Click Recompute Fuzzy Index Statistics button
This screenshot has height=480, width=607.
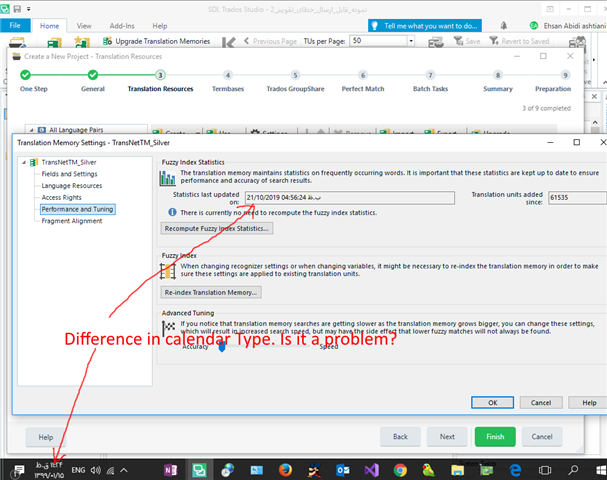[217, 228]
